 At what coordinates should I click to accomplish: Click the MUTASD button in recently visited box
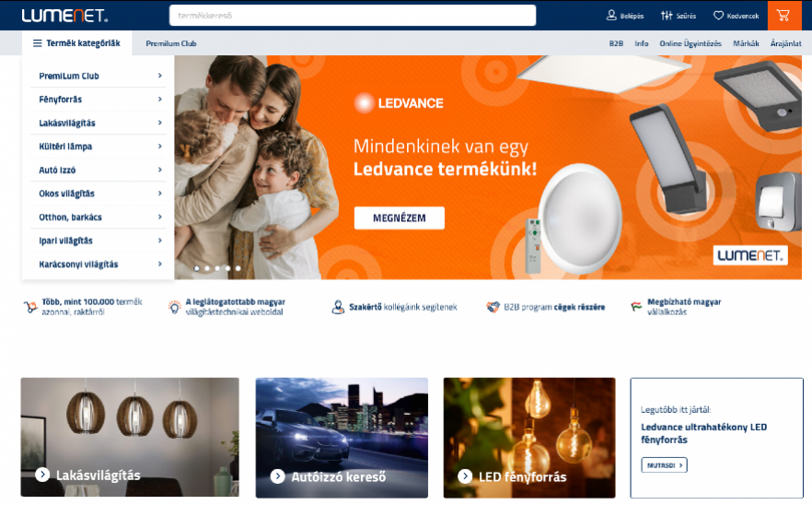pos(665,465)
